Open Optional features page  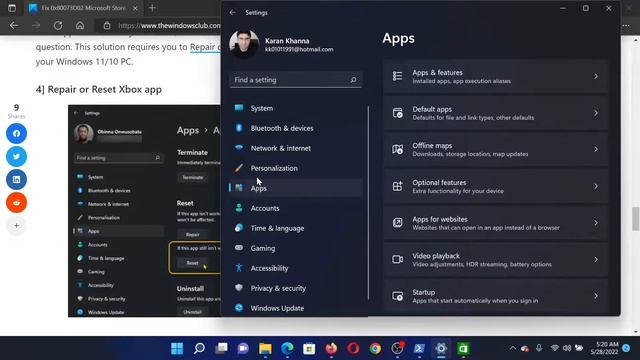tap(496, 186)
